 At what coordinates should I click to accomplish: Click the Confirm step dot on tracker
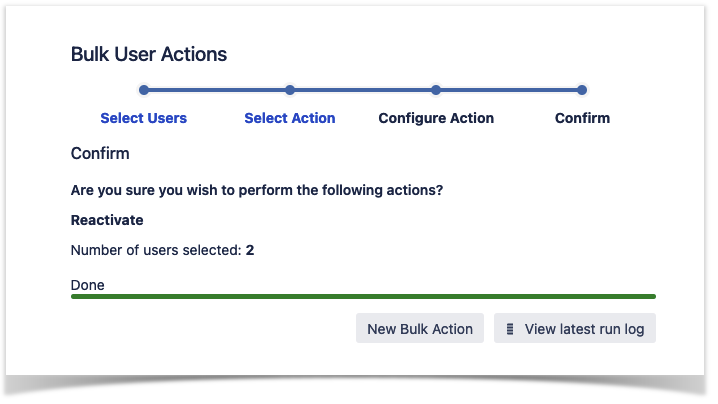coord(582,90)
